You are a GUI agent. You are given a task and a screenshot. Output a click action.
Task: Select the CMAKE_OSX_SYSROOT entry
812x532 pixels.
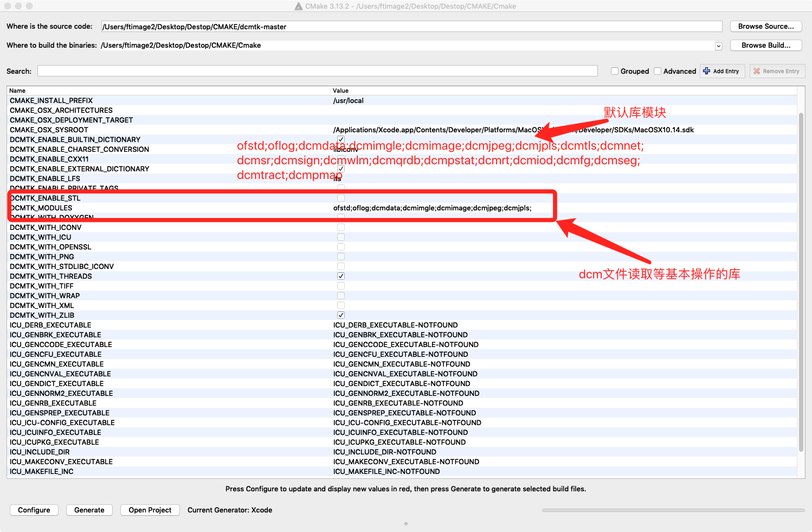(x=49, y=130)
